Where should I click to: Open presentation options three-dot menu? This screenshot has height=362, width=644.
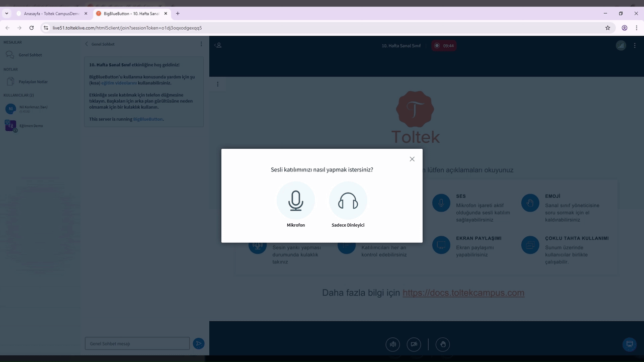click(218, 84)
